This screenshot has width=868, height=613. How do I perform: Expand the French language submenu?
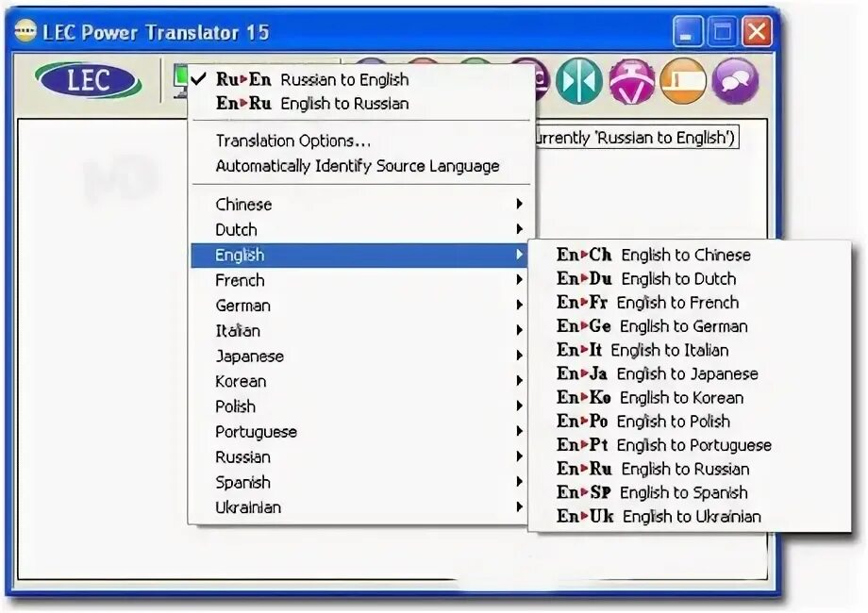coord(360,280)
